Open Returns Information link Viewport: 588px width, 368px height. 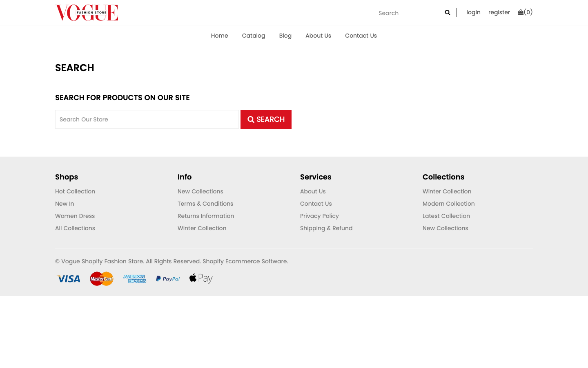pyautogui.click(x=206, y=216)
